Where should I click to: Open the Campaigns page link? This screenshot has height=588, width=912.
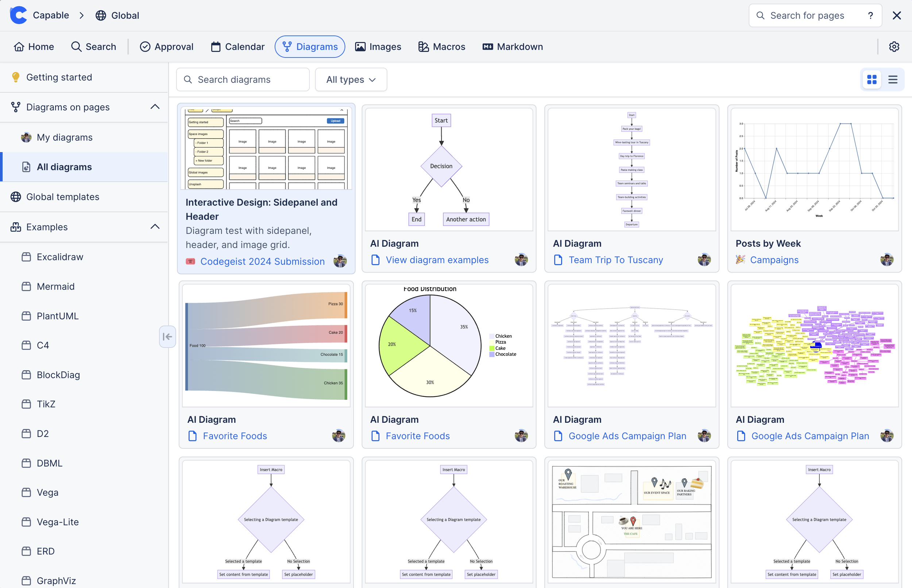click(774, 260)
